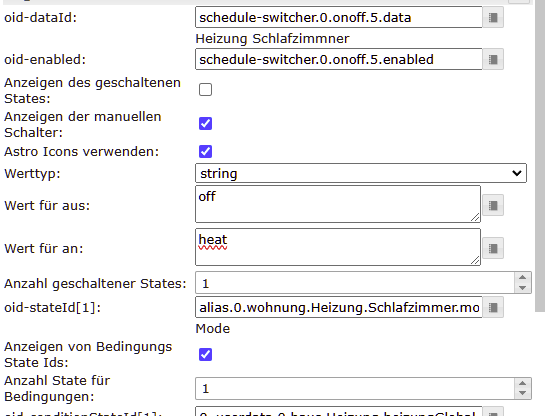Screen dimensions: 545x416
Task: Uncheck 'Anzeigen von Bedingungs State Ids'
Action: pos(205,354)
